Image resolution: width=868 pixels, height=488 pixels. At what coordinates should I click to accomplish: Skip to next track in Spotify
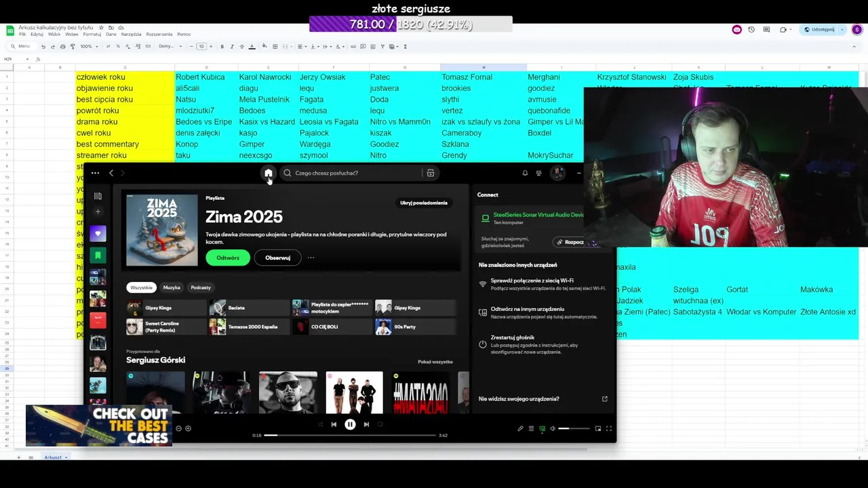[x=366, y=424]
